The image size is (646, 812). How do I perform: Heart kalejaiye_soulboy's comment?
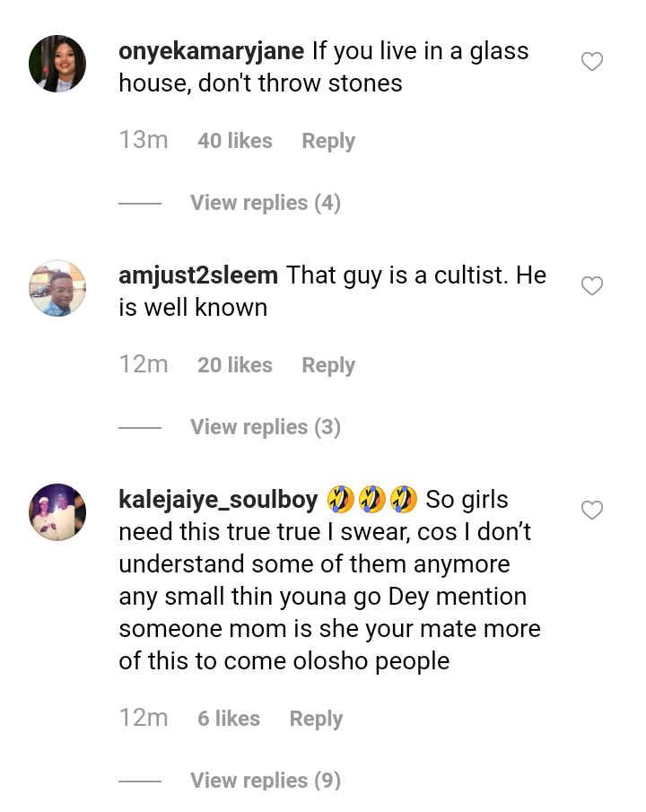click(591, 511)
